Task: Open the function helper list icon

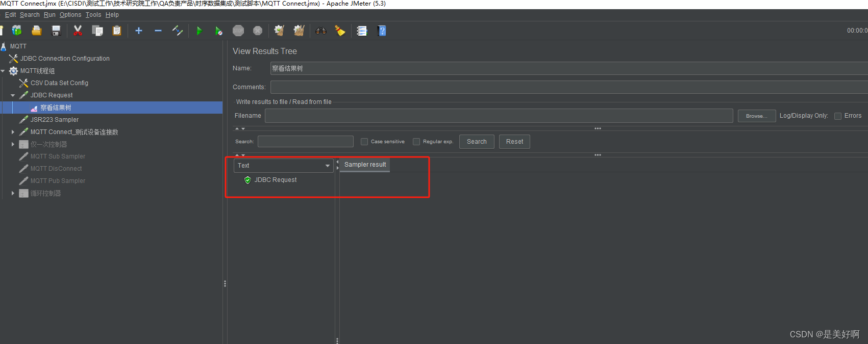Action: (x=362, y=31)
